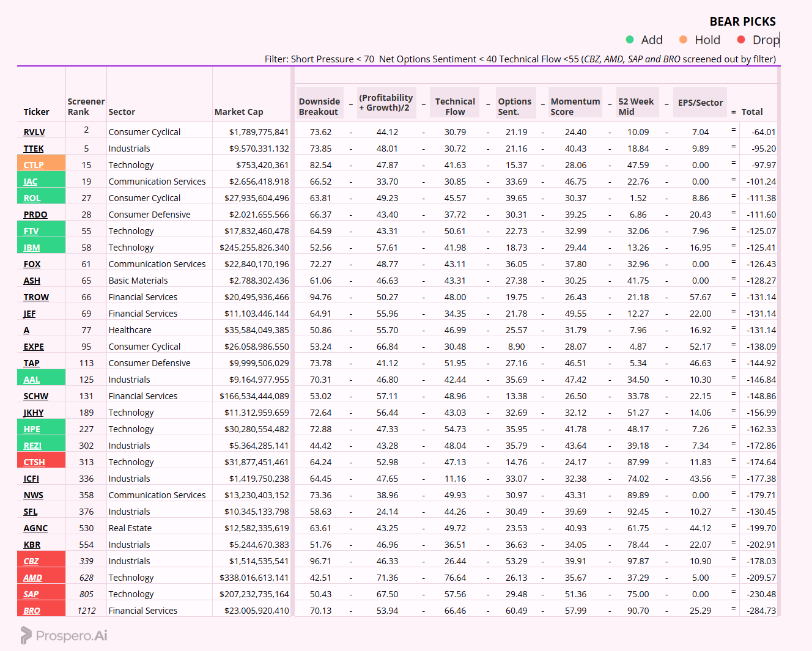This screenshot has width=812, height=651.
Task: Open the FTV ticker link
Action: coord(31,231)
